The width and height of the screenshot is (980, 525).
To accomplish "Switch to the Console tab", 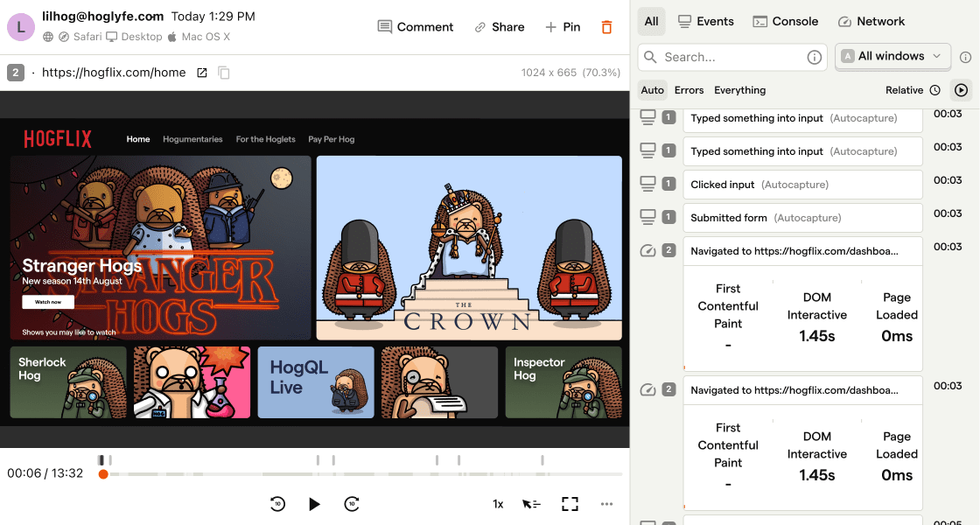I will pyautogui.click(x=785, y=21).
